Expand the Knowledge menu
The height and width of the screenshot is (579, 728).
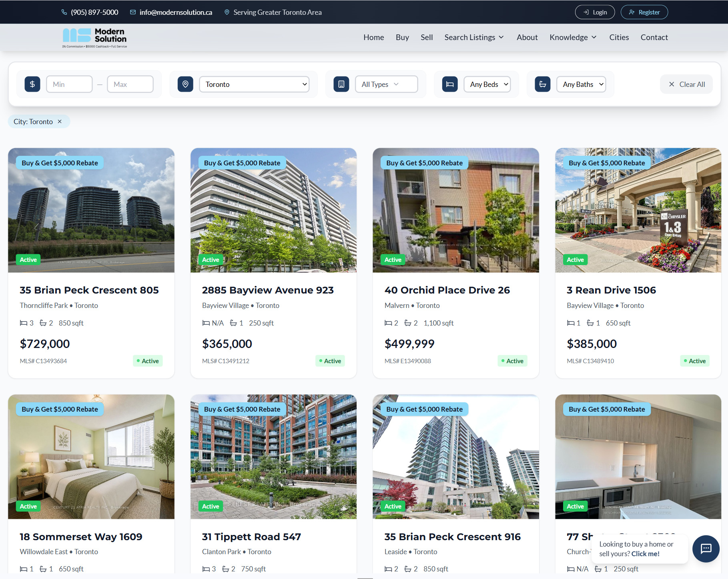(573, 37)
